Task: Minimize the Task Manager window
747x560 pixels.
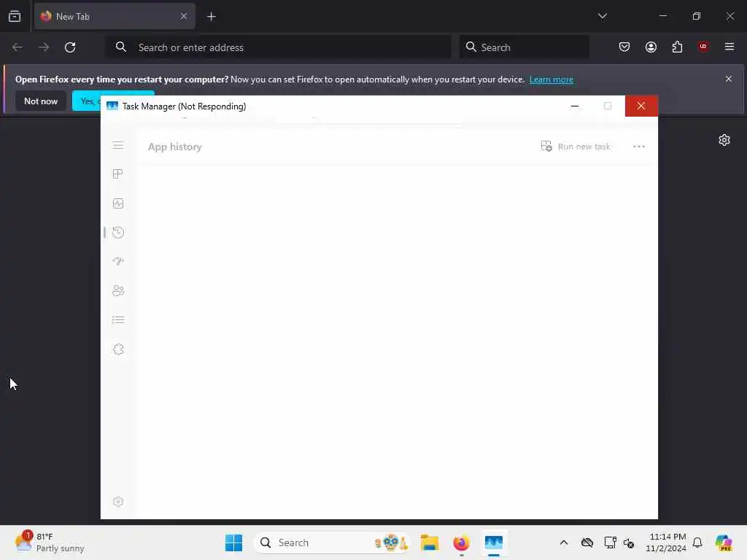Action: [x=575, y=106]
